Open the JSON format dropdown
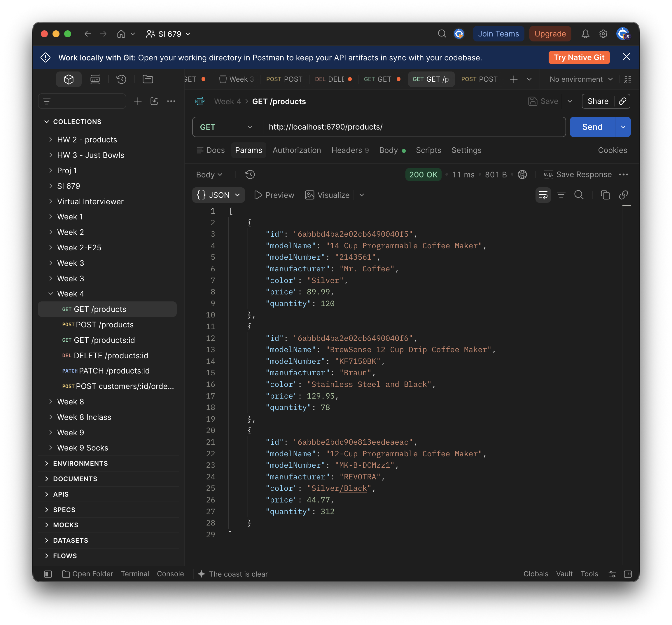This screenshot has width=672, height=625. click(x=218, y=195)
